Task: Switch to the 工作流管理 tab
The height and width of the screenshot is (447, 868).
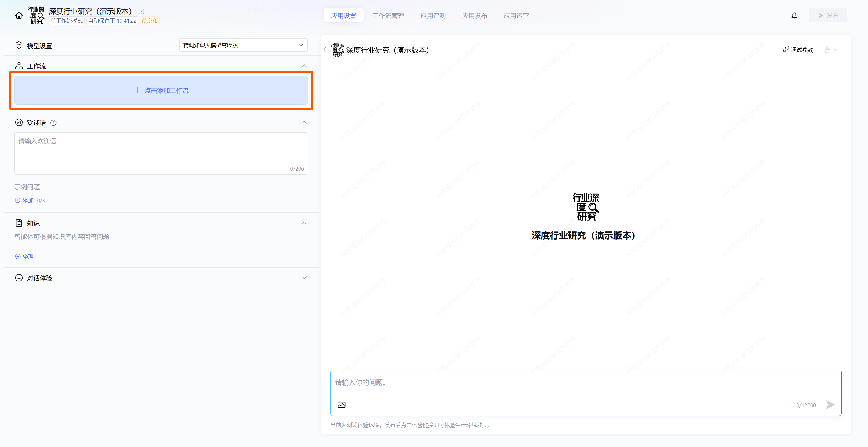Action: pos(388,16)
